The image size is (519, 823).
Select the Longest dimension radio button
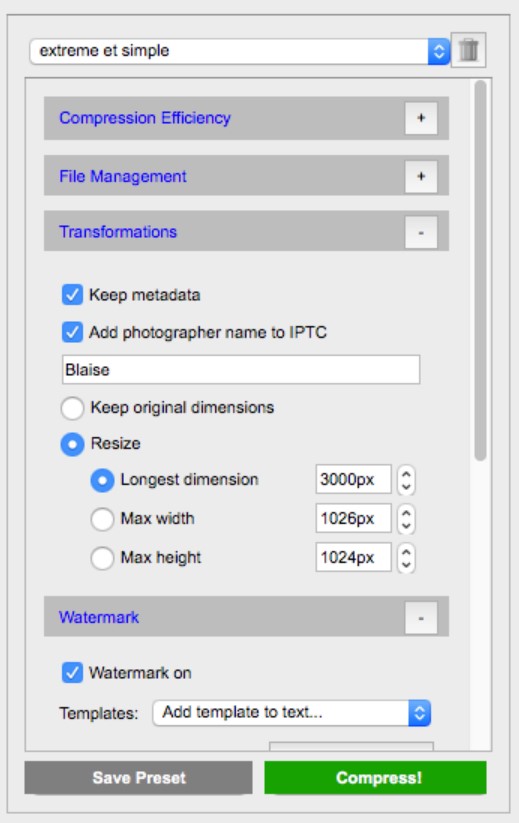(102, 480)
